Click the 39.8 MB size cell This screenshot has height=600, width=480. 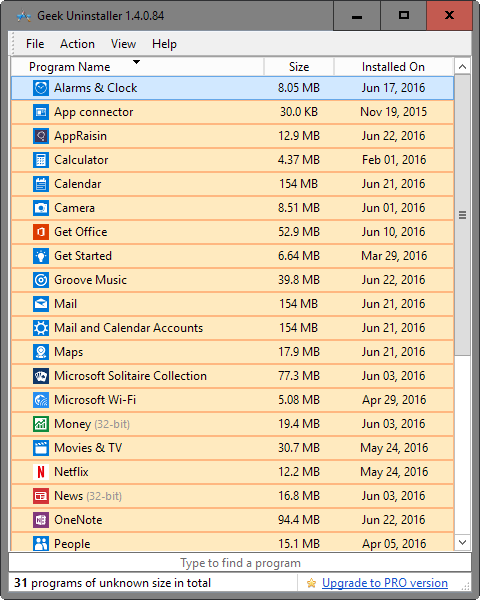pos(299,280)
